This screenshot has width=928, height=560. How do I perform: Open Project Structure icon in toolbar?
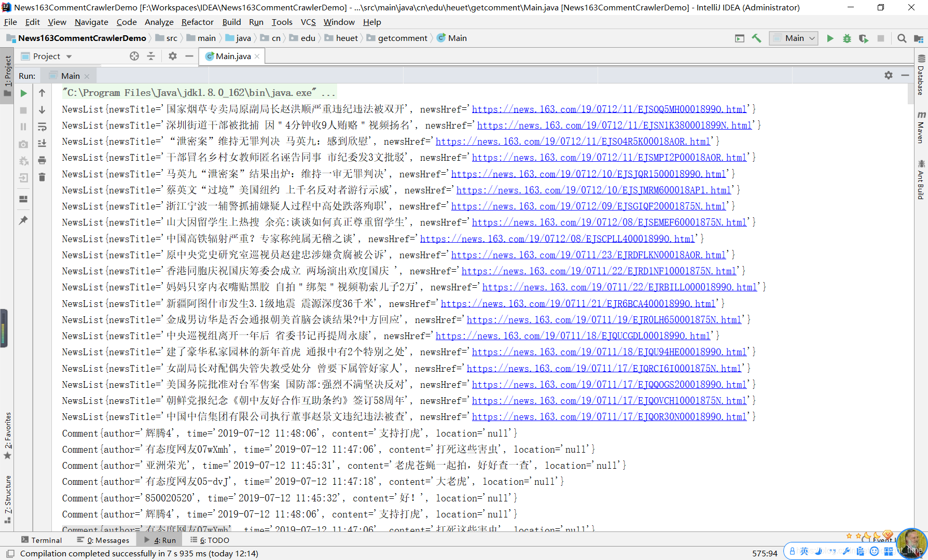click(918, 38)
